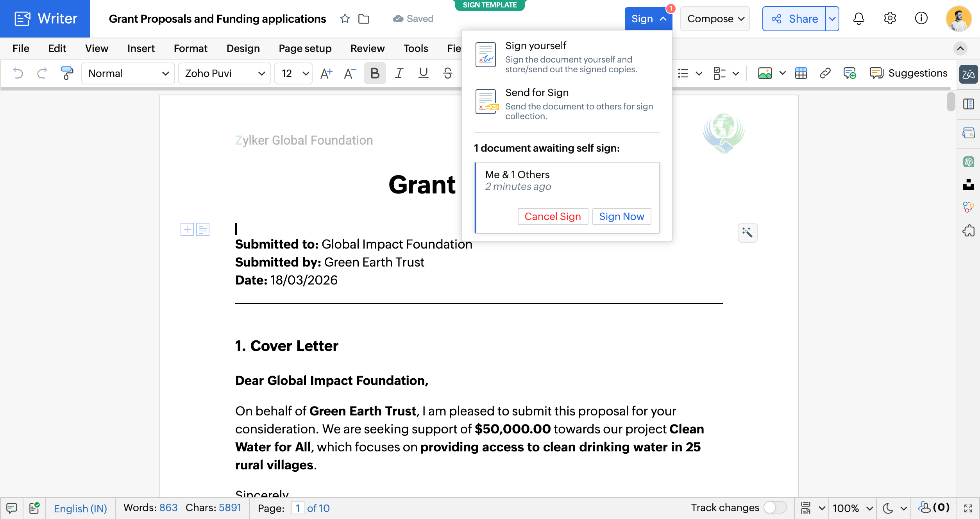Open the Normal paragraph style dropdown

point(128,73)
